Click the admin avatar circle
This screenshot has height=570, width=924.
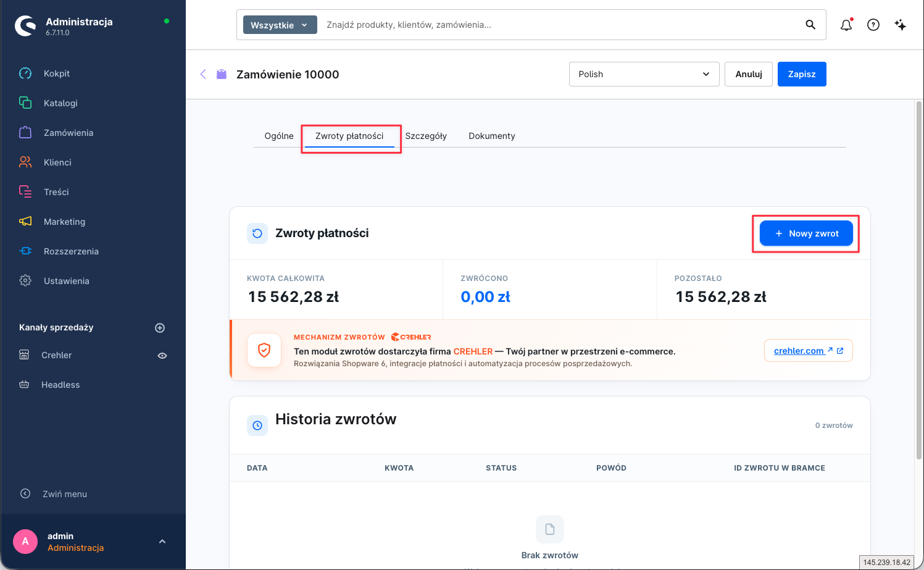pyautogui.click(x=25, y=542)
